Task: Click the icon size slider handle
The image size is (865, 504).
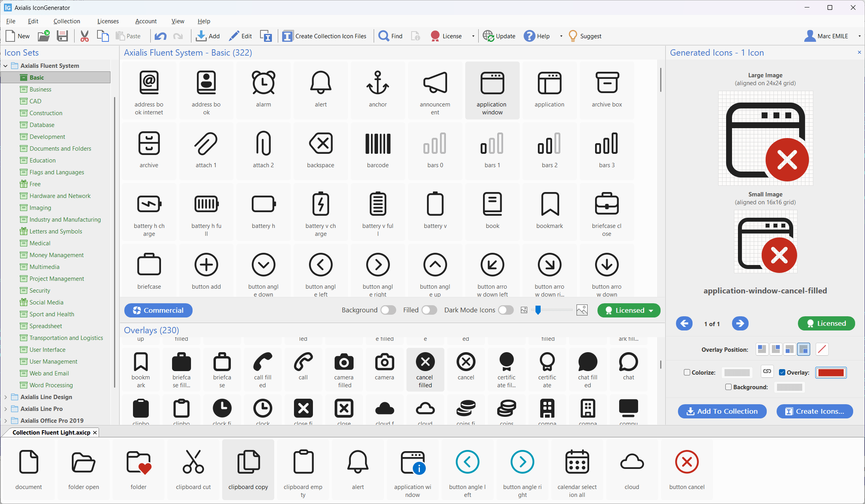Action: point(538,310)
